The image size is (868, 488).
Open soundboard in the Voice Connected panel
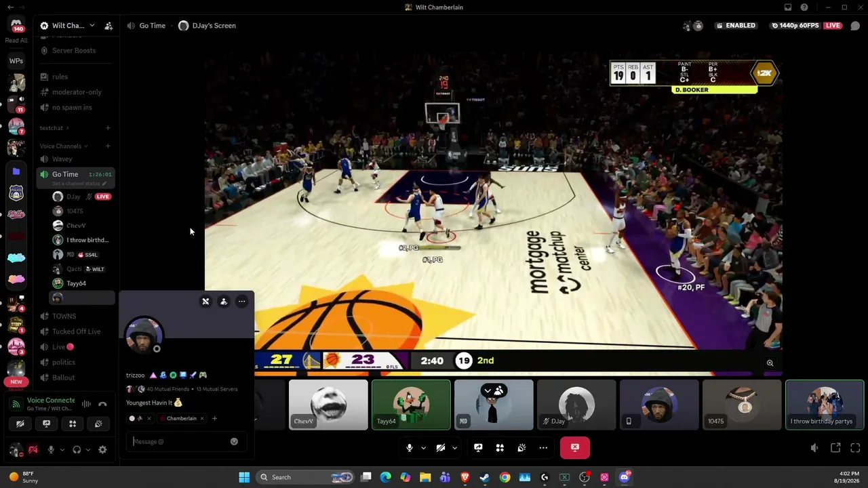click(x=98, y=424)
